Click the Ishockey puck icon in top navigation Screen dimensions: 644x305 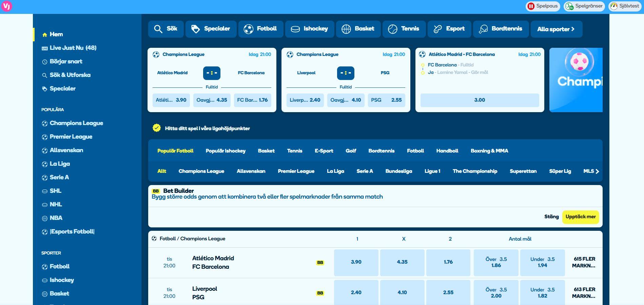[295, 29]
